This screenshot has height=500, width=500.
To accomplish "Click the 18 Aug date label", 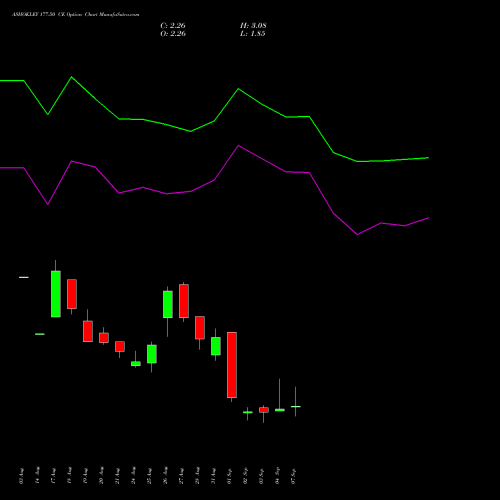I will 69,476.
